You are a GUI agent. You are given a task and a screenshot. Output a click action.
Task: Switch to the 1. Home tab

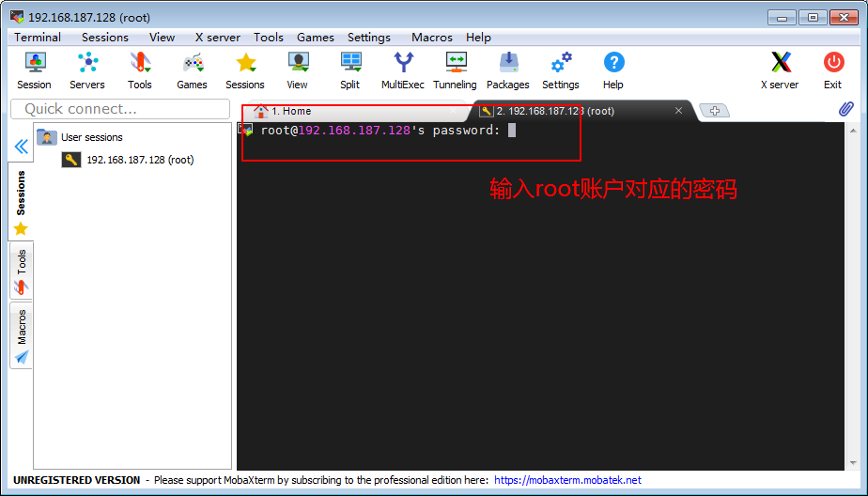click(291, 111)
